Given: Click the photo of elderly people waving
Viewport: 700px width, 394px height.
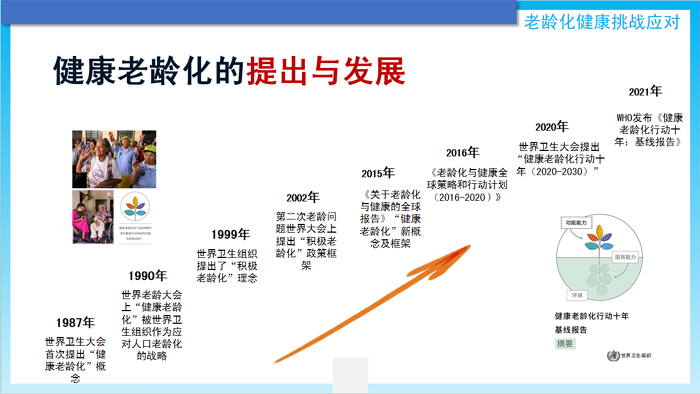Looking at the screenshot, I should click(114, 159).
